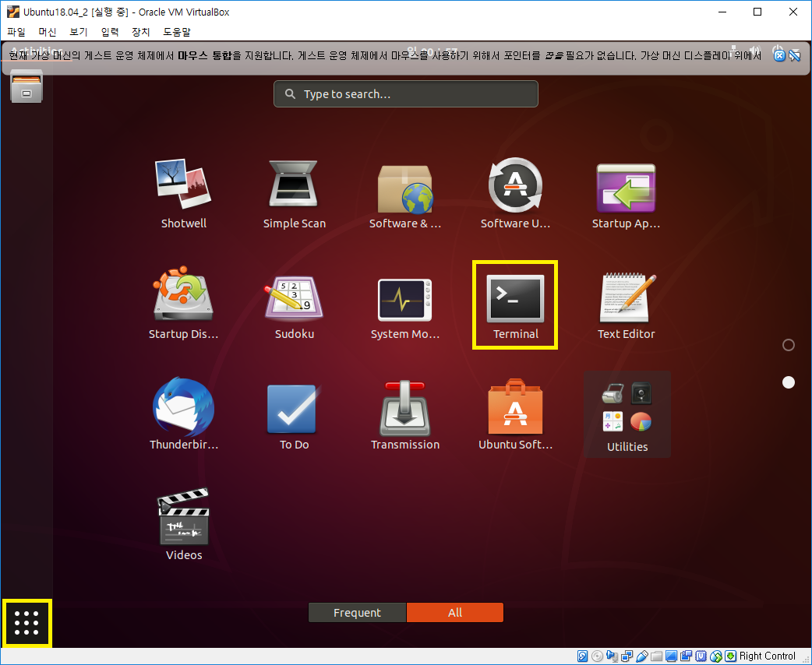Open Thunderbird mail client
Image resolution: width=812 pixels, height=665 pixels.
(x=183, y=414)
